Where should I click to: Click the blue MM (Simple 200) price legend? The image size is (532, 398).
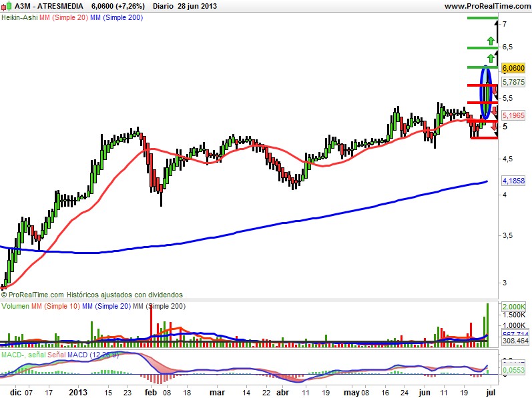116,17
